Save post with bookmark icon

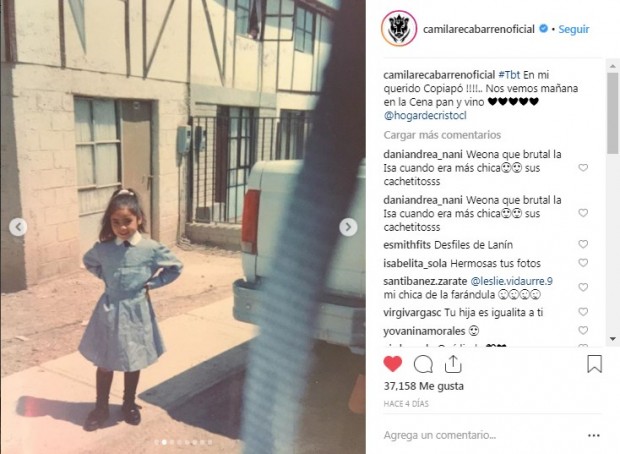tap(594, 364)
